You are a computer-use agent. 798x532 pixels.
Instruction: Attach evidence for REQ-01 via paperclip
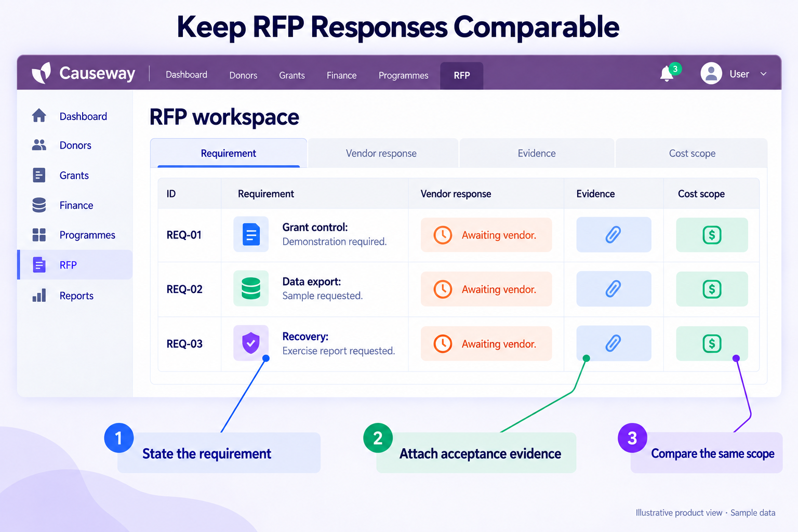coord(614,235)
